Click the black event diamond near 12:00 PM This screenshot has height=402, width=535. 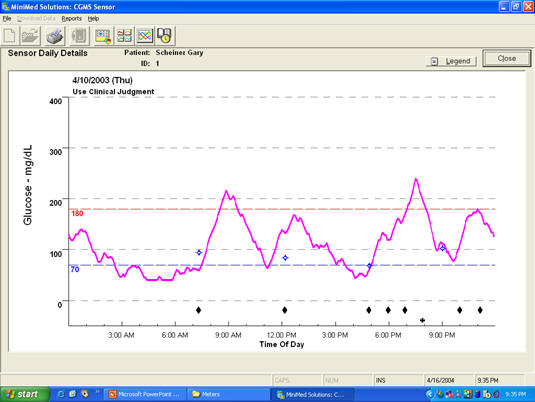pyautogui.click(x=285, y=310)
